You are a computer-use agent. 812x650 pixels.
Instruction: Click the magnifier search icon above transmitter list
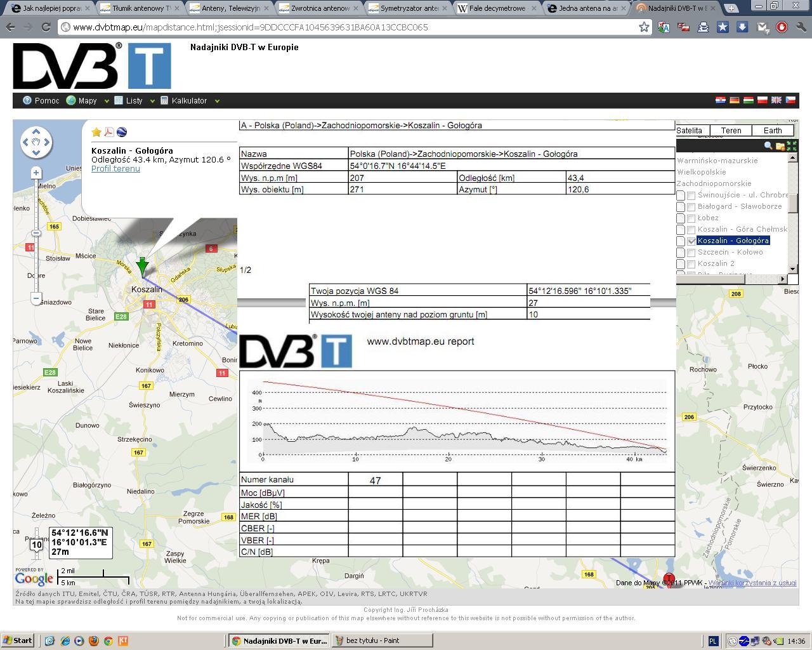(x=768, y=146)
